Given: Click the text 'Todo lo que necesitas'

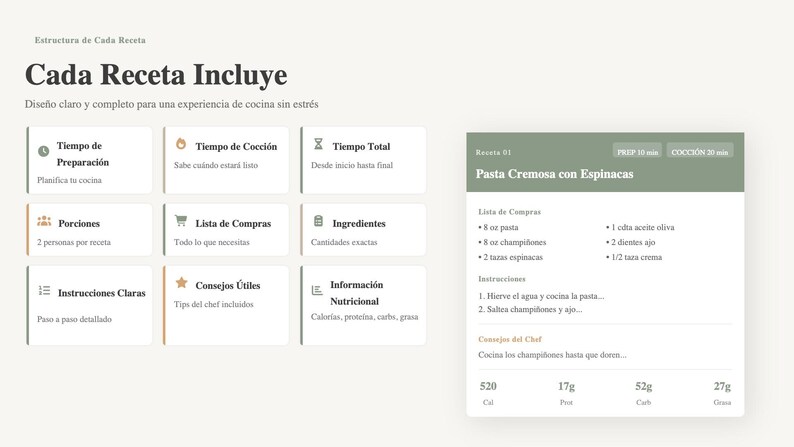Looking at the screenshot, I should [212, 242].
